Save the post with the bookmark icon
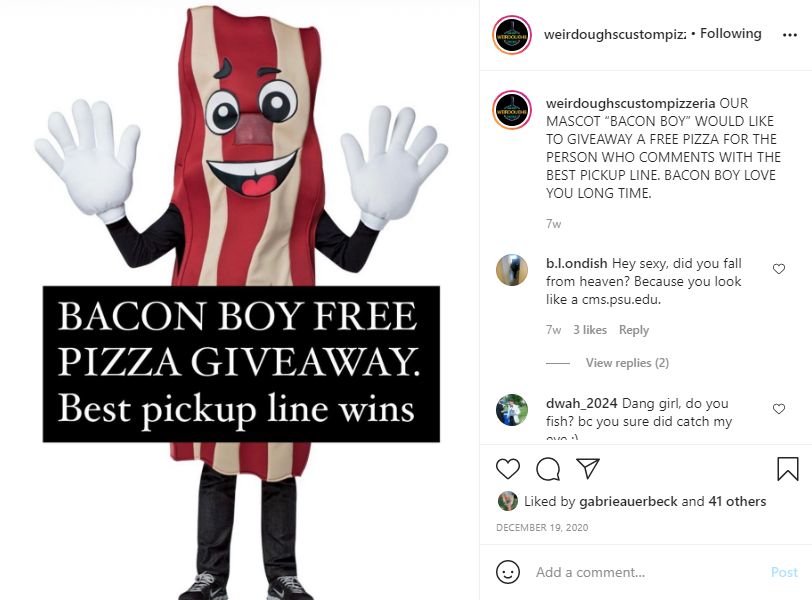The width and height of the screenshot is (812, 600). pos(788,469)
